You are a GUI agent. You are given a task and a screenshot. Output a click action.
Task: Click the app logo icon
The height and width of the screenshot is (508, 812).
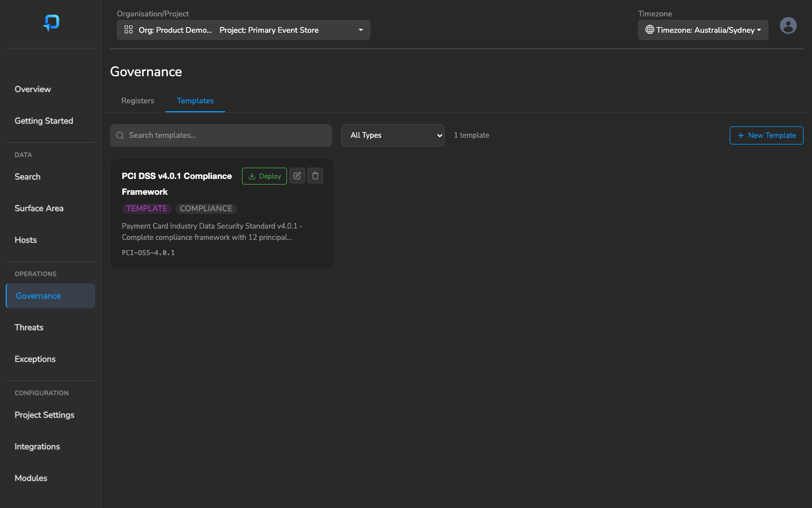coord(51,23)
